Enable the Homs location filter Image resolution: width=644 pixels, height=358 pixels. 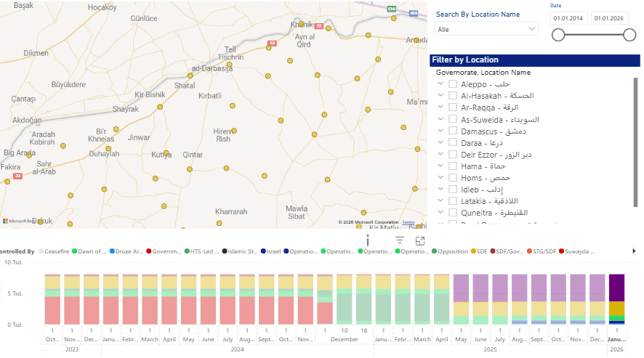[453, 177]
